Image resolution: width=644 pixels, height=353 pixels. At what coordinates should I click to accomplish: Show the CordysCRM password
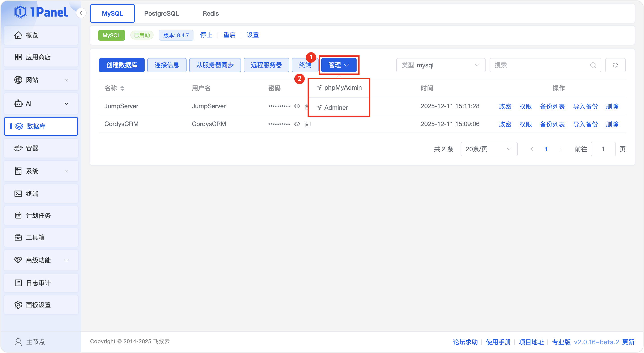point(297,124)
